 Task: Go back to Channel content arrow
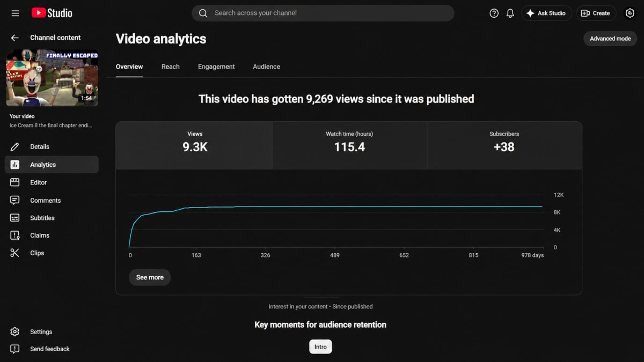pos(15,38)
